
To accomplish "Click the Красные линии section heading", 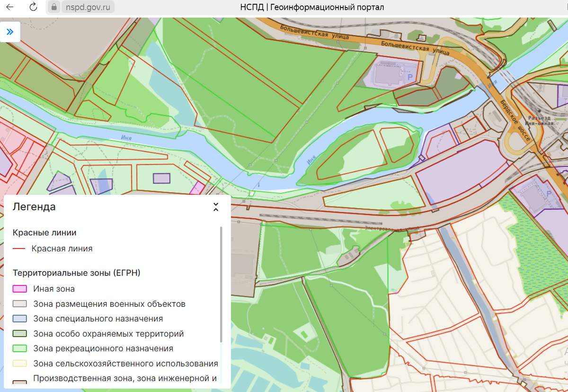I will pyautogui.click(x=44, y=233).
